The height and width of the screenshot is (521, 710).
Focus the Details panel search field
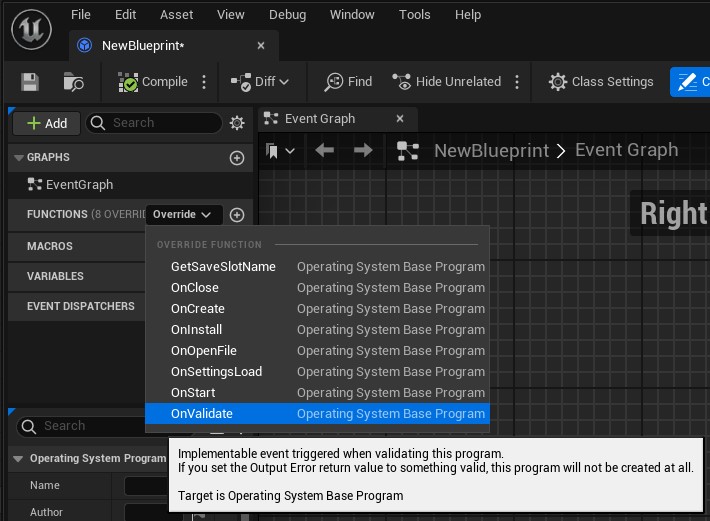(x=82, y=426)
